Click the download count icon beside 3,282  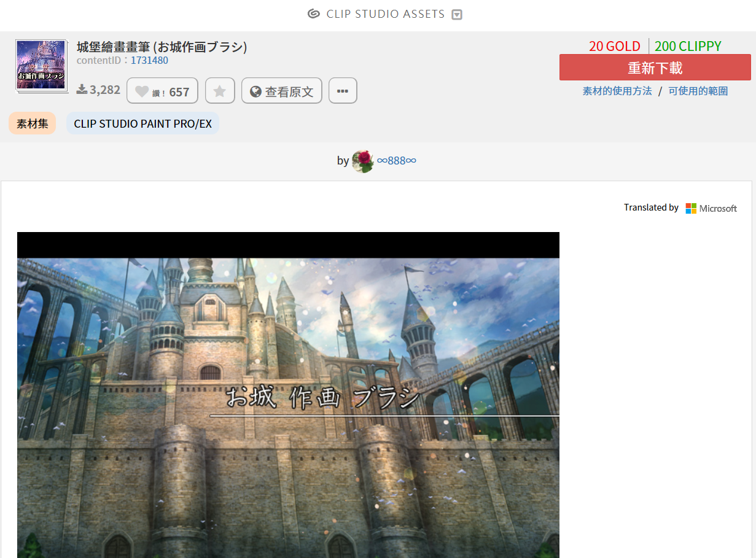(x=82, y=90)
